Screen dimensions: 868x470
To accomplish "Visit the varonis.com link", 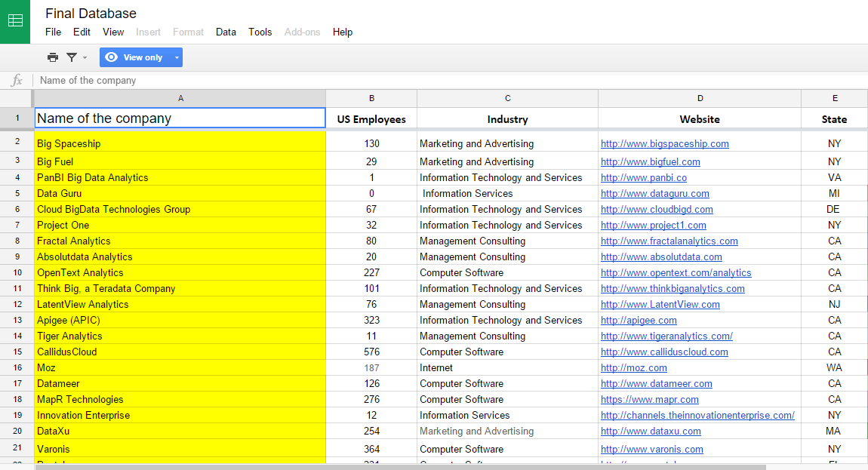I will pos(651,449).
